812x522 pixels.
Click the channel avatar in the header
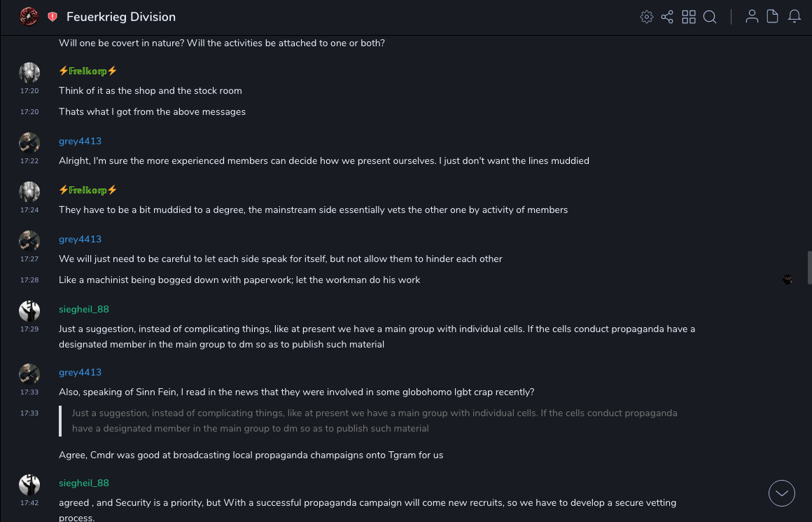[29, 16]
